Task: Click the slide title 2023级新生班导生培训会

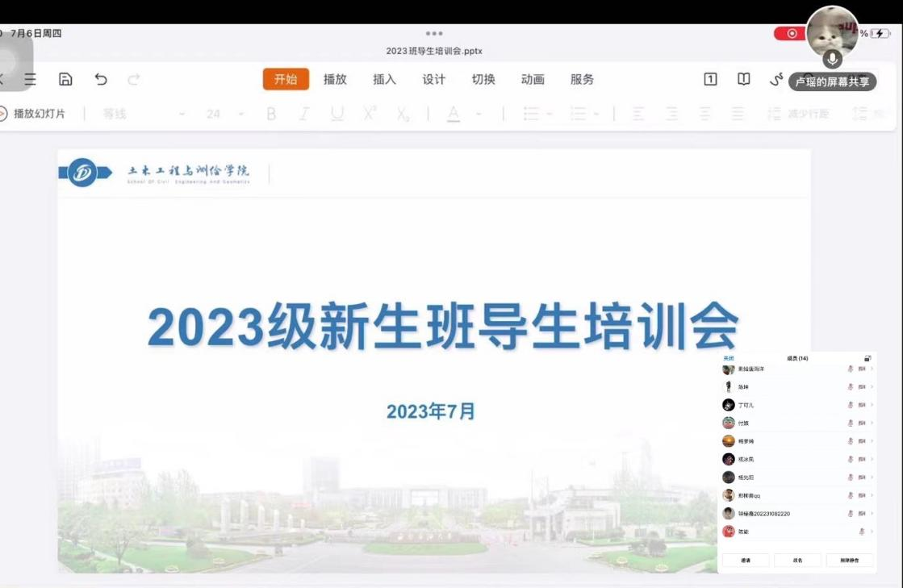Action: (x=443, y=327)
